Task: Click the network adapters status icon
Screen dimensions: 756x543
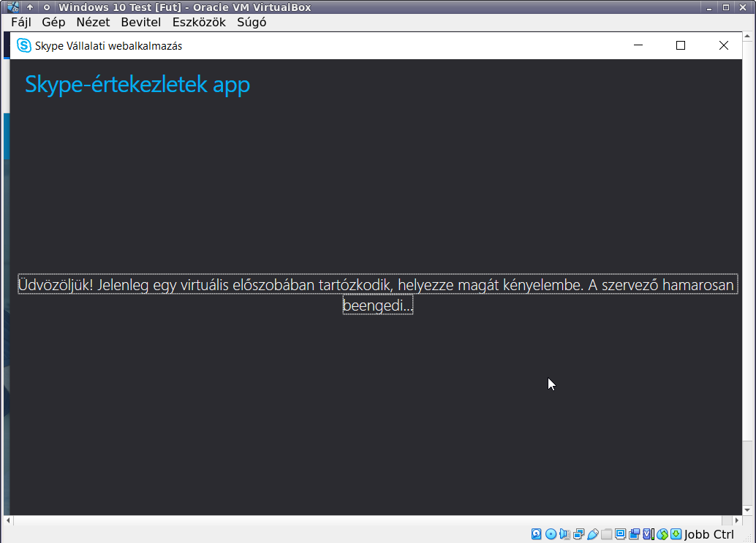Action: [578, 533]
